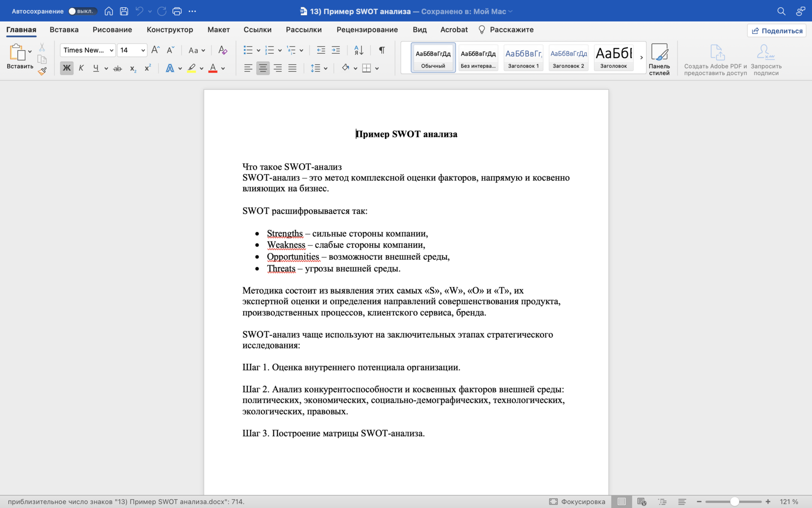
Task: Switch to web layout view in status bar
Action: click(642, 502)
